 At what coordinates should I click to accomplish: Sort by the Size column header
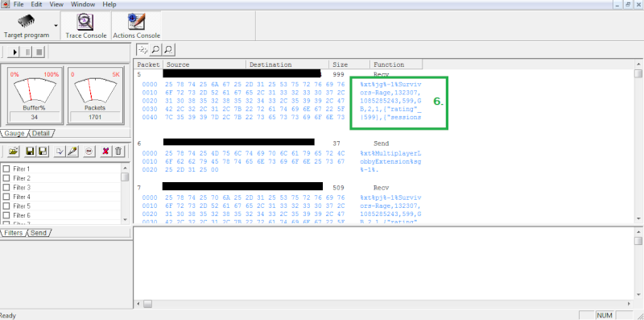pyautogui.click(x=349, y=64)
